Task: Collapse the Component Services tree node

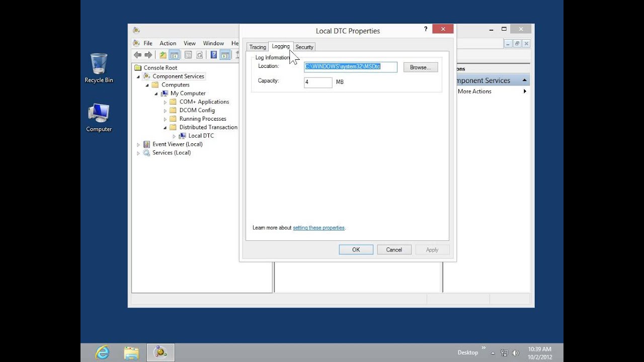Action: [138, 76]
